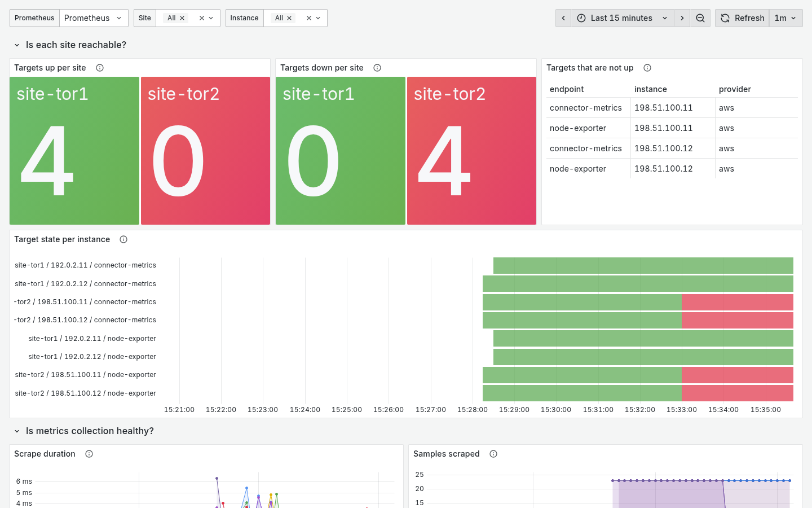Clear the Instance filter selection

point(309,18)
